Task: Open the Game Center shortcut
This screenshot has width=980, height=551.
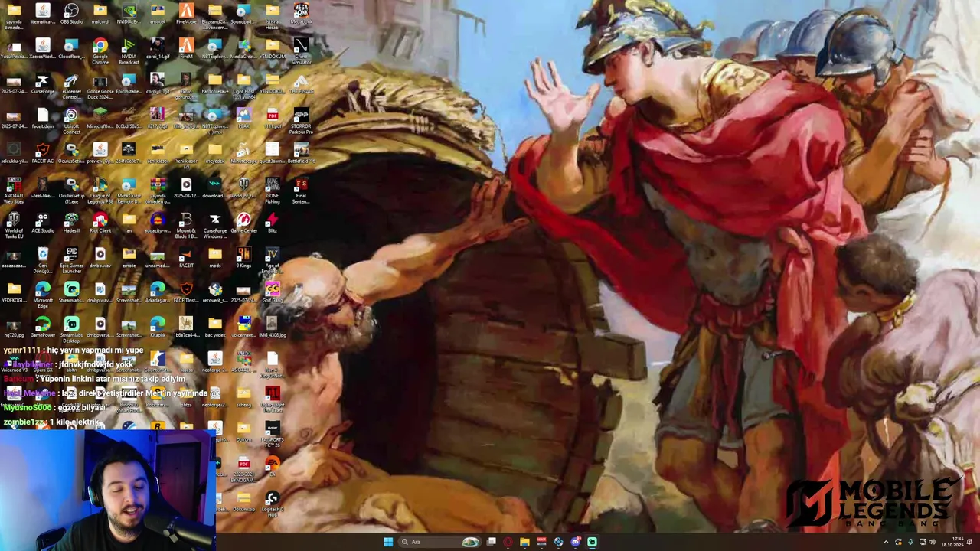Action: click(243, 223)
